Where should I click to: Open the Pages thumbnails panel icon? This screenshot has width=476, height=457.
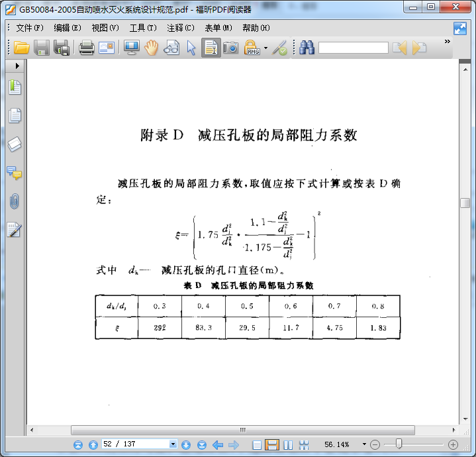tap(15, 115)
